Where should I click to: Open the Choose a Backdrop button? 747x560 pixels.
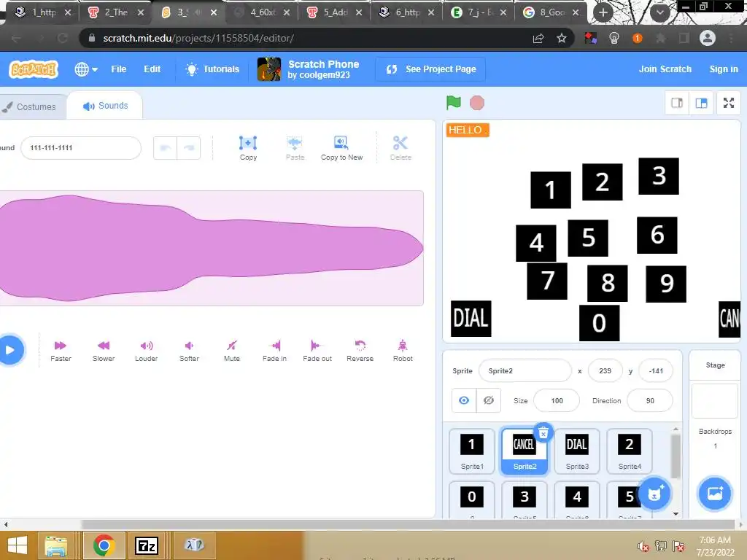click(x=715, y=494)
